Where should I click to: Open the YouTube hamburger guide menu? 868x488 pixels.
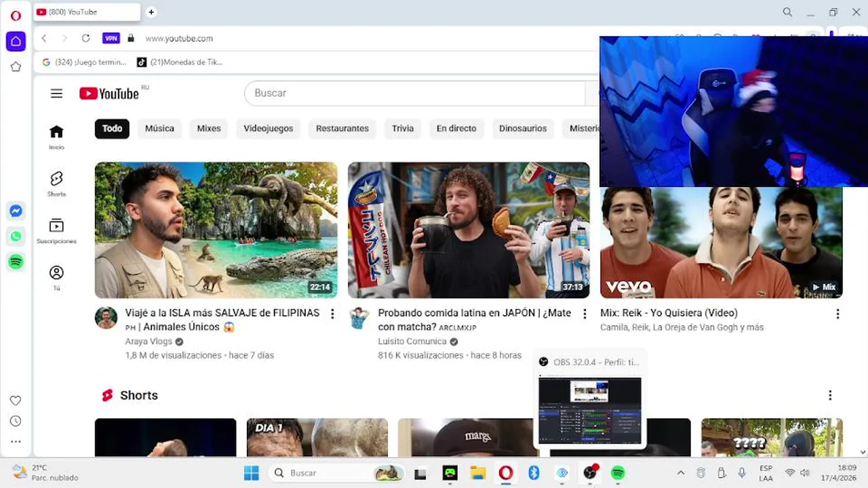click(56, 94)
